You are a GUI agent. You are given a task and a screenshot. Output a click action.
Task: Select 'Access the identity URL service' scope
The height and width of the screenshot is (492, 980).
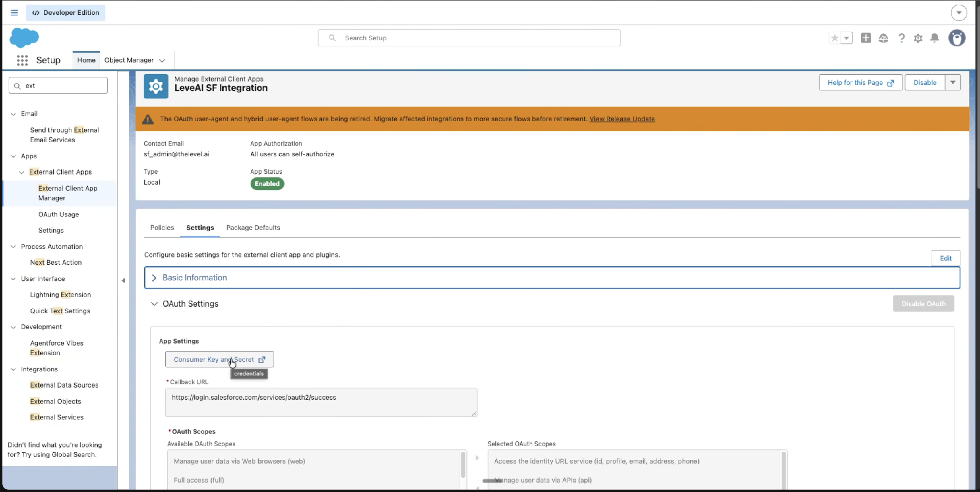click(x=597, y=461)
